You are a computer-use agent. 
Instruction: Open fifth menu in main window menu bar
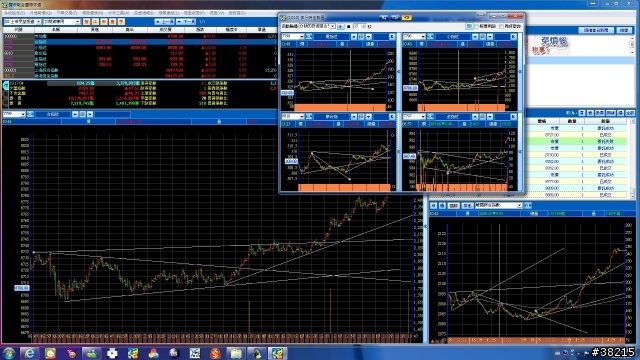(118, 13)
